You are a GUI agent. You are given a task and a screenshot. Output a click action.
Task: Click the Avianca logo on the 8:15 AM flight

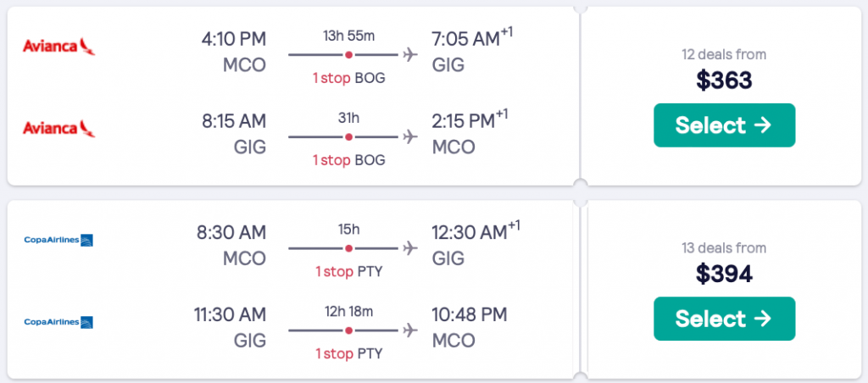[58, 129]
